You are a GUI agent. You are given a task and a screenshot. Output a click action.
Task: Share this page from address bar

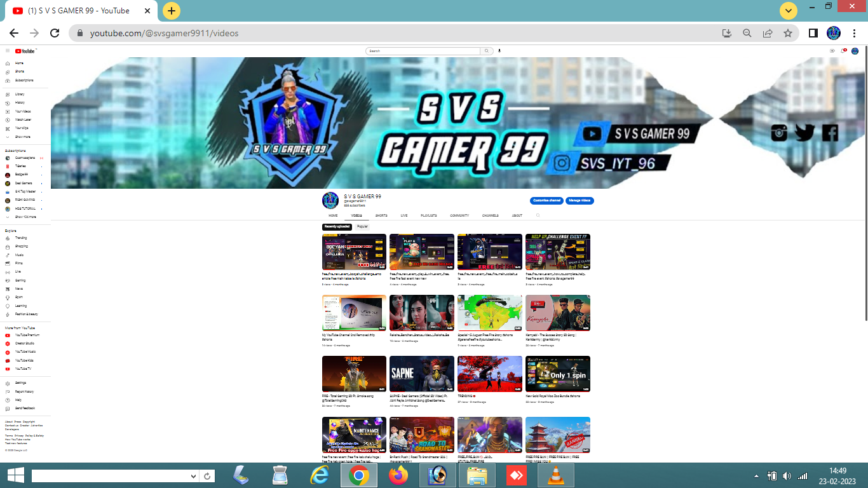(768, 33)
